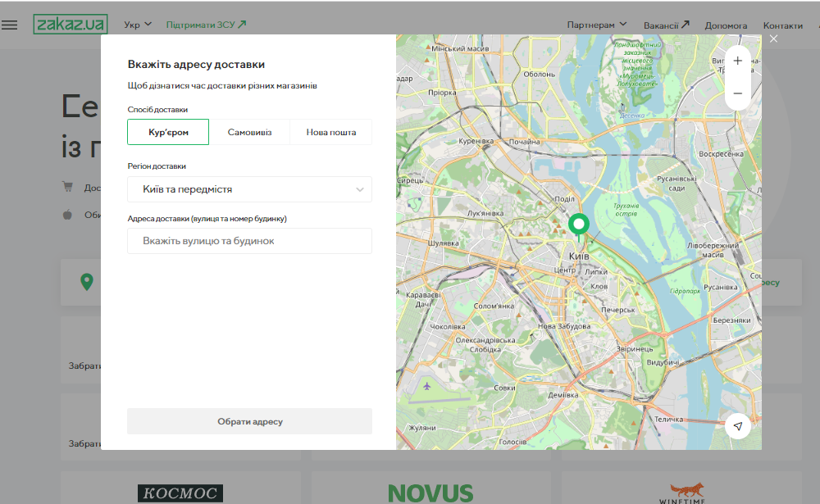Click the Гідропарк label on map
Screen dimensions: 820x504
tap(685, 291)
